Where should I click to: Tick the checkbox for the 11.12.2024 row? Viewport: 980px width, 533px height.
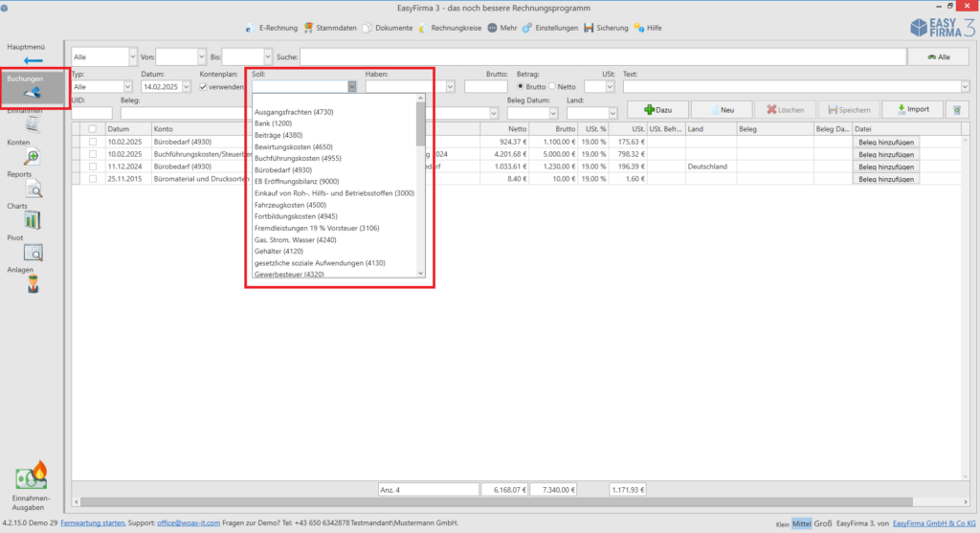93,167
